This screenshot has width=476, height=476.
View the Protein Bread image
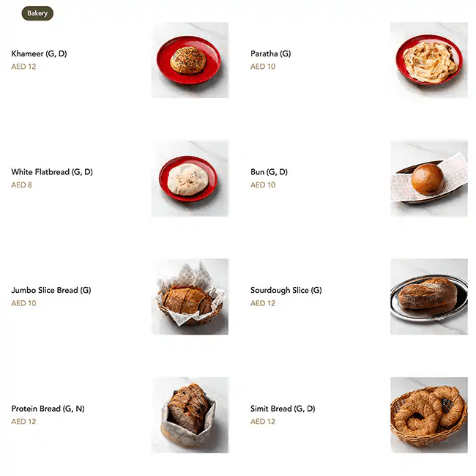click(190, 415)
